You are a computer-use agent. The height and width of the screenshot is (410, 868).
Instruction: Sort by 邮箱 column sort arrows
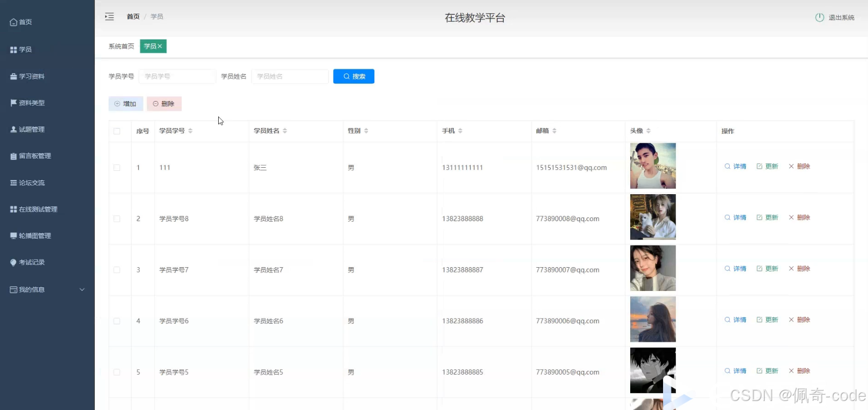[x=554, y=131]
